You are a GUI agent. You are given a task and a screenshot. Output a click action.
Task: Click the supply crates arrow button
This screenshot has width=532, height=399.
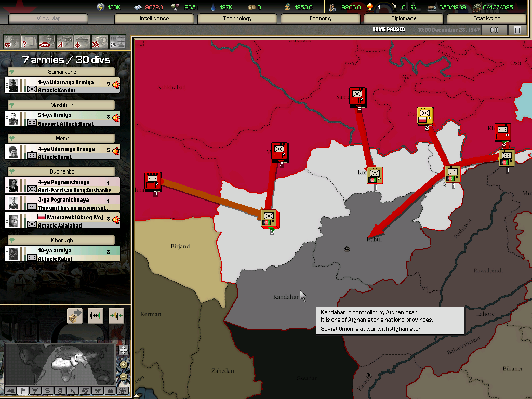click(x=75, y=315)
